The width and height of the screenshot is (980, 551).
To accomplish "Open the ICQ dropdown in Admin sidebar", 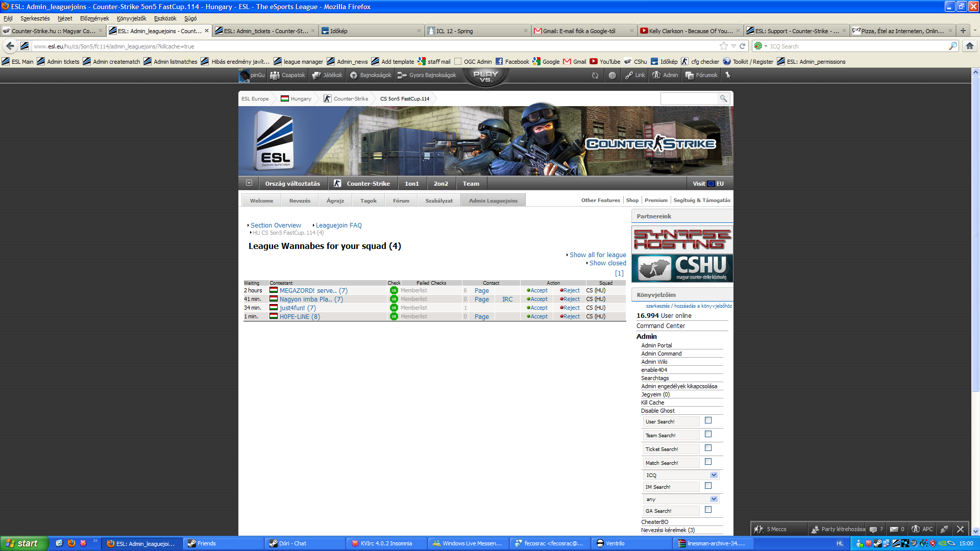I will click(681, 475).
